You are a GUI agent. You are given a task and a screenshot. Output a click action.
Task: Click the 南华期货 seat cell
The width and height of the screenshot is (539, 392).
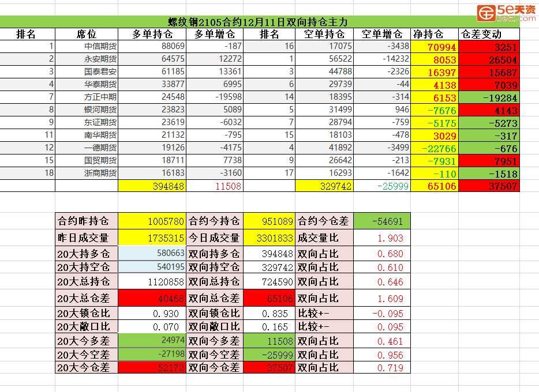[x=87, y=135]
